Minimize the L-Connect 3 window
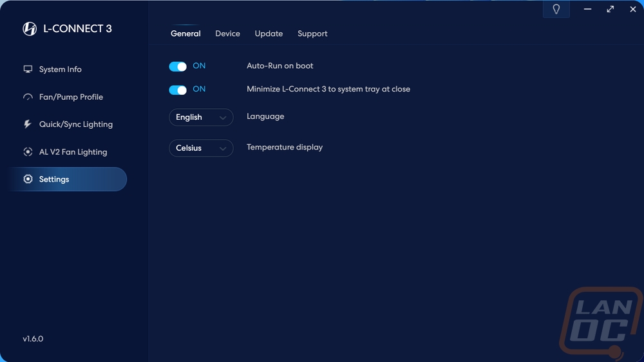 (588, 9)
